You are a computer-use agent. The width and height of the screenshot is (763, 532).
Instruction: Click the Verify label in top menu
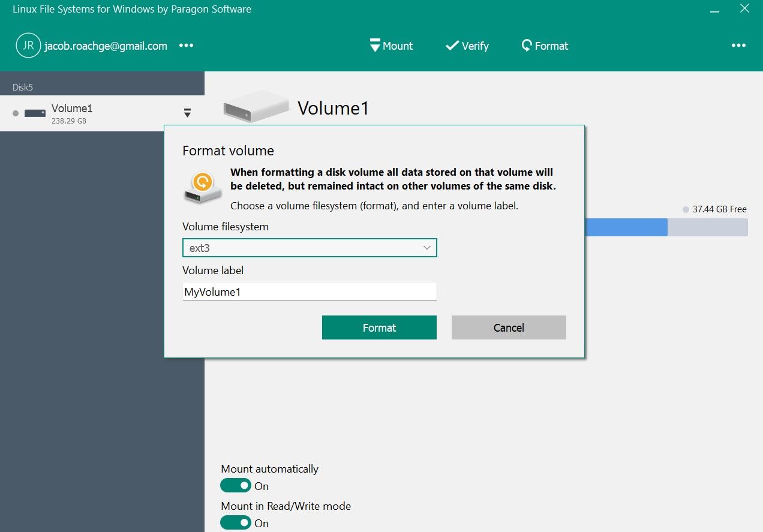475,46
